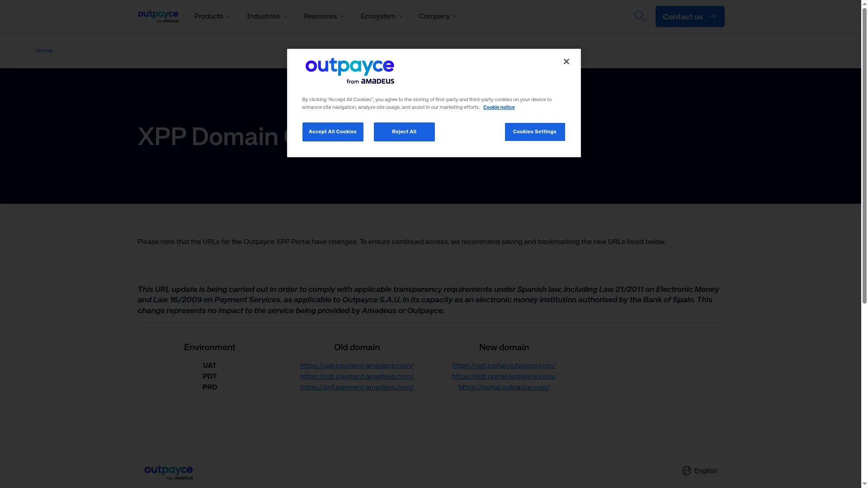
Task: Close the cookie consent dialog
Action: [x=566, y=61]
